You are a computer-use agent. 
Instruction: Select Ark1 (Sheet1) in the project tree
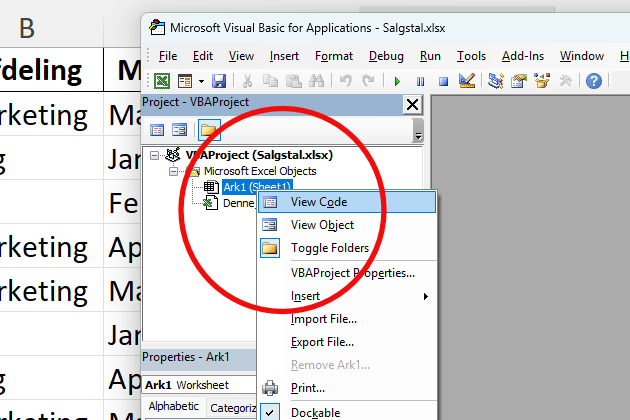coord(256,187)
